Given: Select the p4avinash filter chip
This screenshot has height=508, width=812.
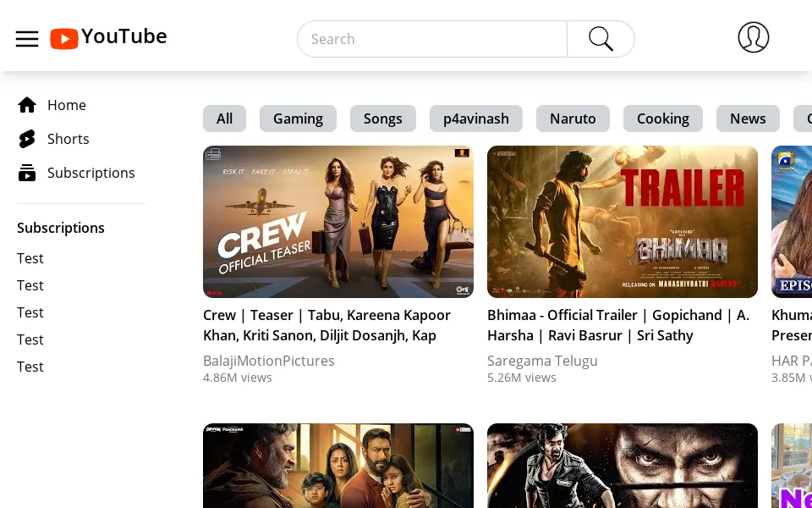Looking at the screenshot, I should click(476, 119).
